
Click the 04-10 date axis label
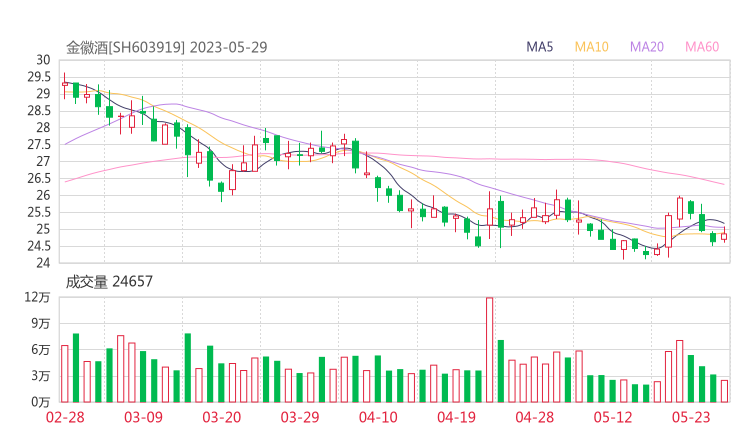pyautogui.click(x=378, y=417)
